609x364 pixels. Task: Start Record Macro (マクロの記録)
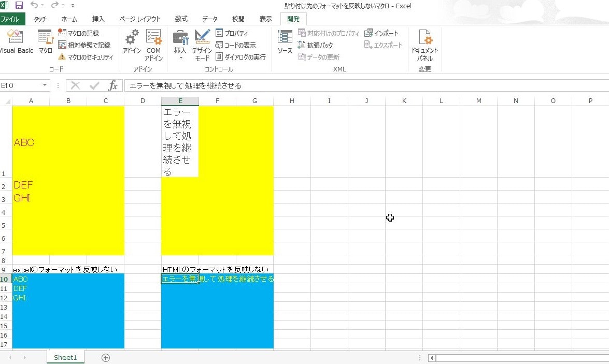(79, 33)
